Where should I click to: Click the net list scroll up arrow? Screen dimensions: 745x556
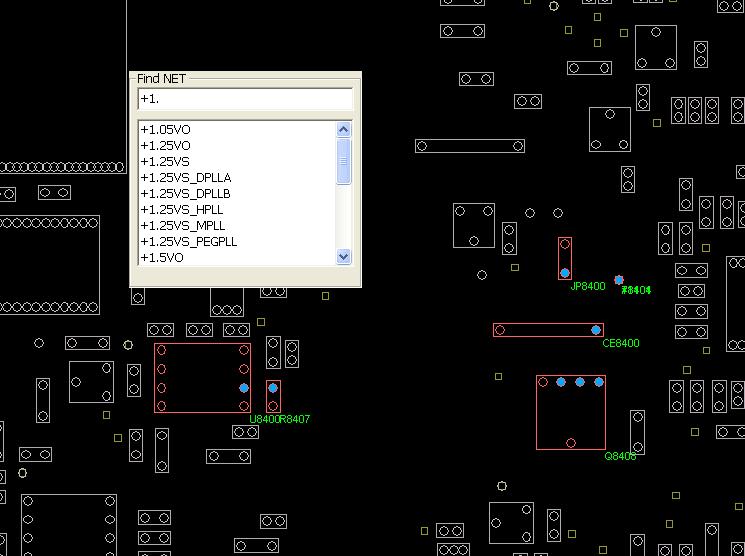[344, 129]
